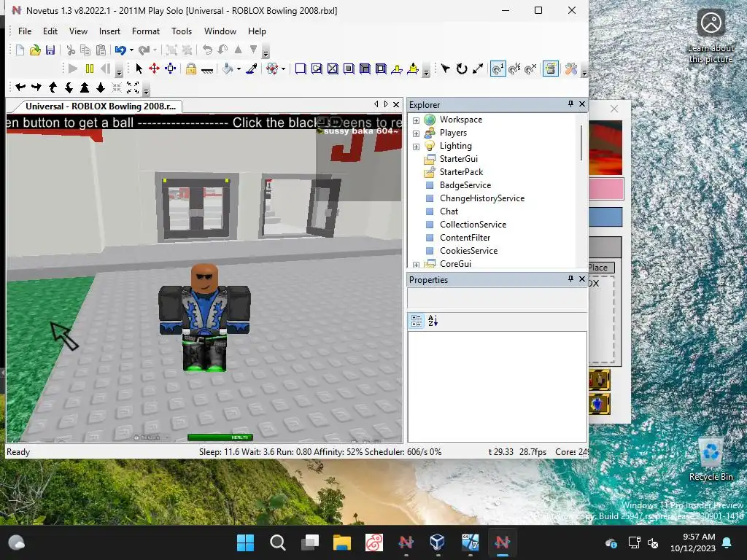Click the padlock Lock tool
The height and width of the screenshot is (560, 747).
[x=191, y=69]
